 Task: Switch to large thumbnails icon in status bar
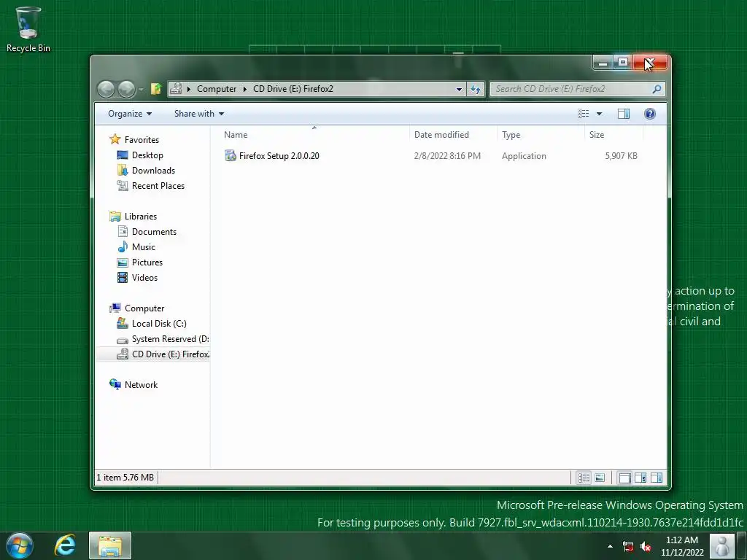click(x=600, y=478)
